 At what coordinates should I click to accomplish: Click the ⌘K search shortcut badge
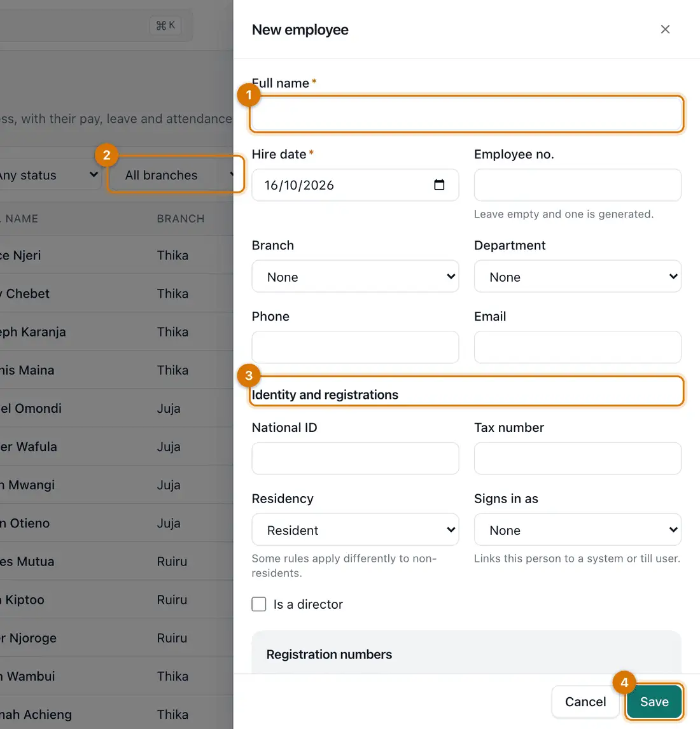[x=165, y=25]
